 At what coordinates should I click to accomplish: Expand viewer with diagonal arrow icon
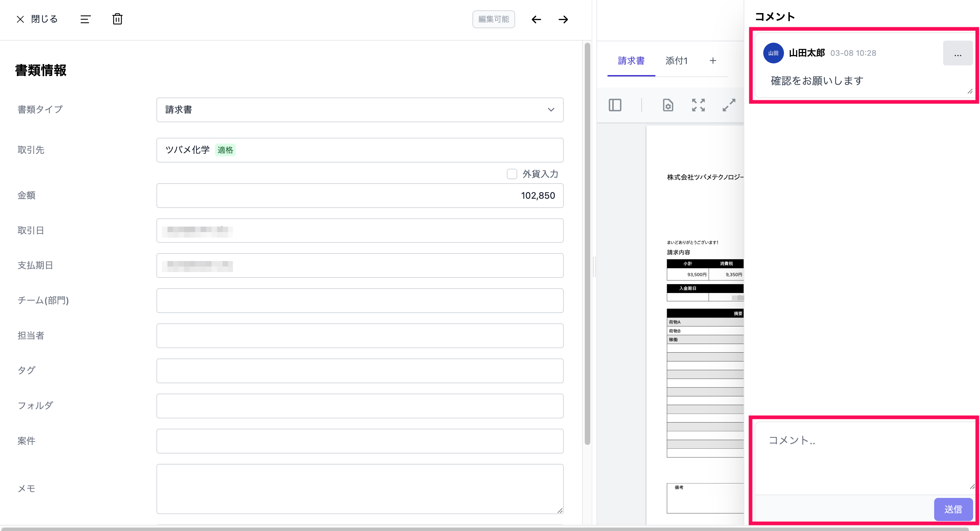[728, 105]
